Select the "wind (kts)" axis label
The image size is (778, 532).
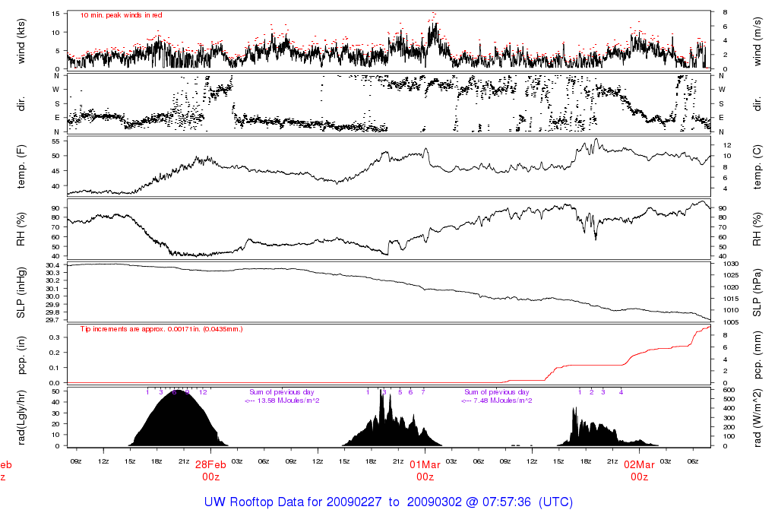click(x=21, y=41)
